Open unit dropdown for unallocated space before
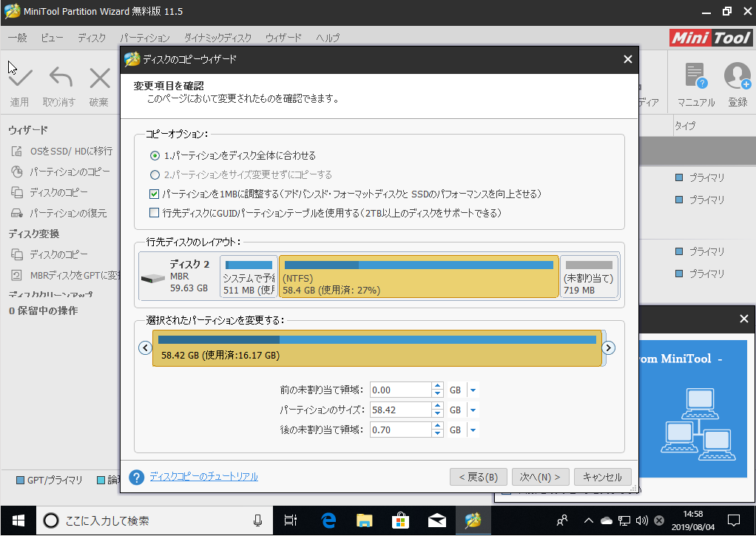Image resolution: width=756 pixels, height=536 pixels. pyautogui.click(x=473, y=390)
